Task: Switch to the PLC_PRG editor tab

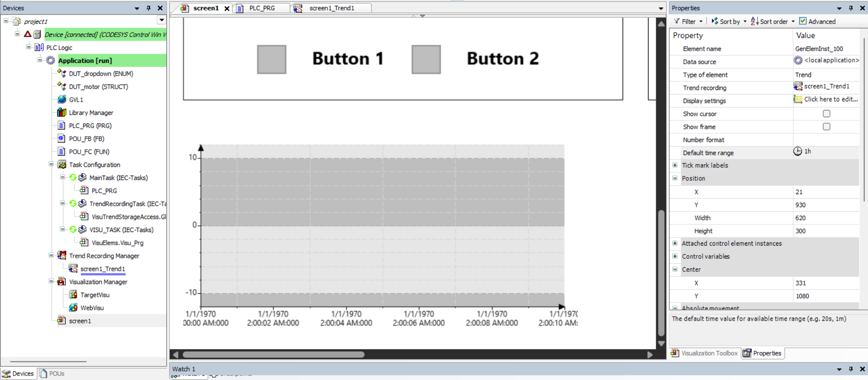Action: (x=262, y=8)
